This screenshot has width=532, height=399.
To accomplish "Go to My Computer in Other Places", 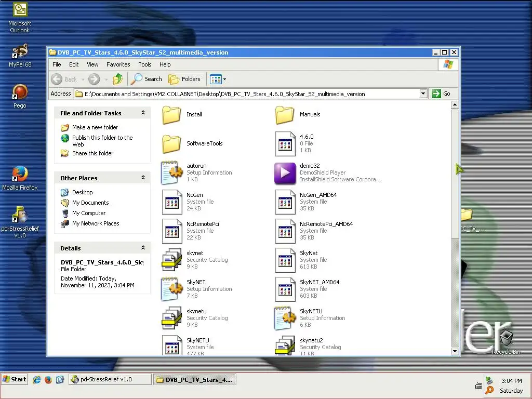I will pos(88,213).
